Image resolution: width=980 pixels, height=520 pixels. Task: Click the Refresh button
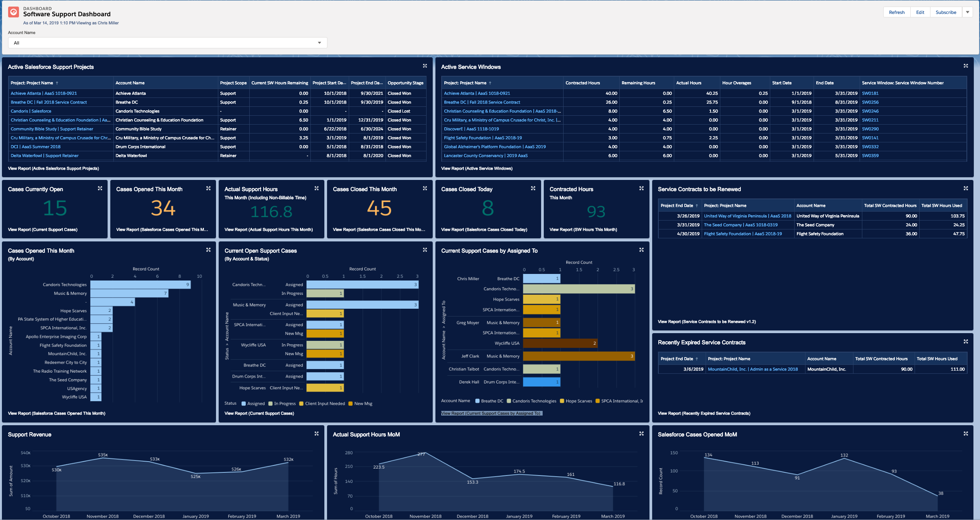896,12
